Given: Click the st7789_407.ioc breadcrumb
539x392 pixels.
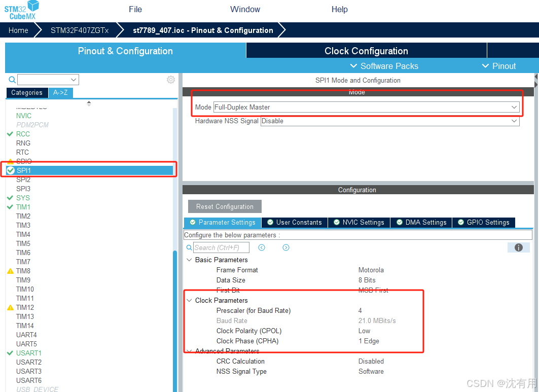Looking at the screenshot, I should click(203, 30).
